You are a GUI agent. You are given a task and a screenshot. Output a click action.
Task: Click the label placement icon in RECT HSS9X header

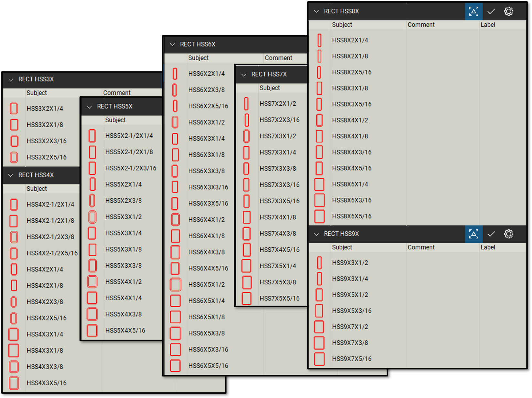(x=473, y=234)
